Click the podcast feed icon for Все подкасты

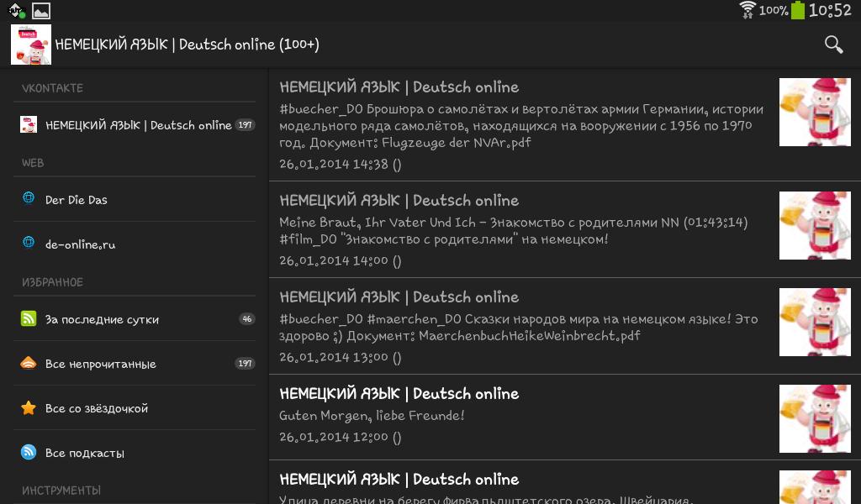coord(29,453)
